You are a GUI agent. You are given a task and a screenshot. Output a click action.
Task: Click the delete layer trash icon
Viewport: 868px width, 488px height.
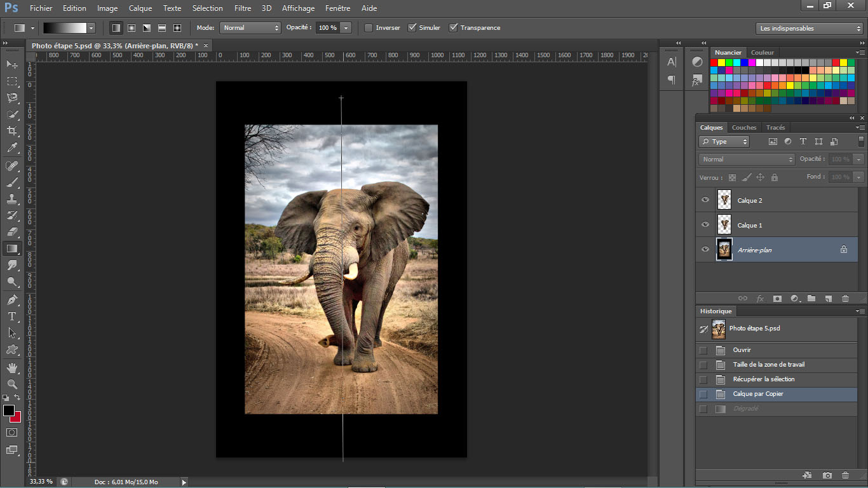pos(845,299)
